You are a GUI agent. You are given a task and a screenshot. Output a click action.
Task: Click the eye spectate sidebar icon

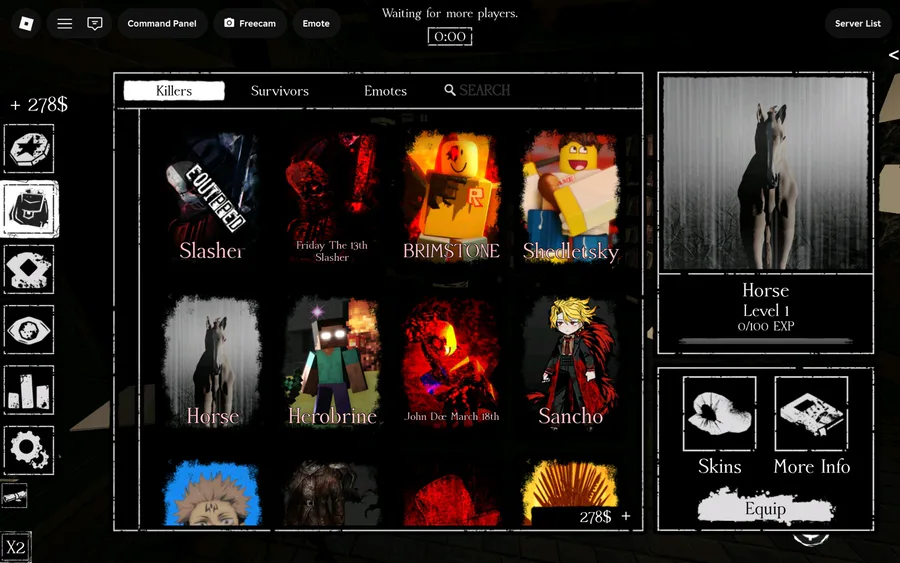click(x=29, y=329)
